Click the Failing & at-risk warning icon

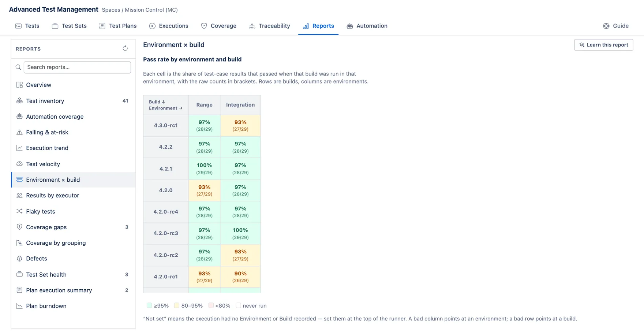19,132
